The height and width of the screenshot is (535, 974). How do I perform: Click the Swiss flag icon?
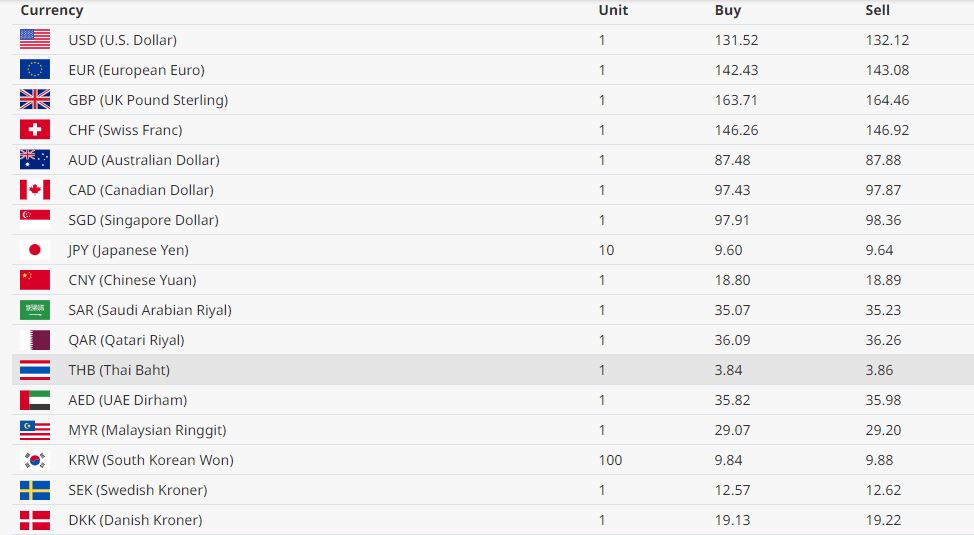[35, 130]
